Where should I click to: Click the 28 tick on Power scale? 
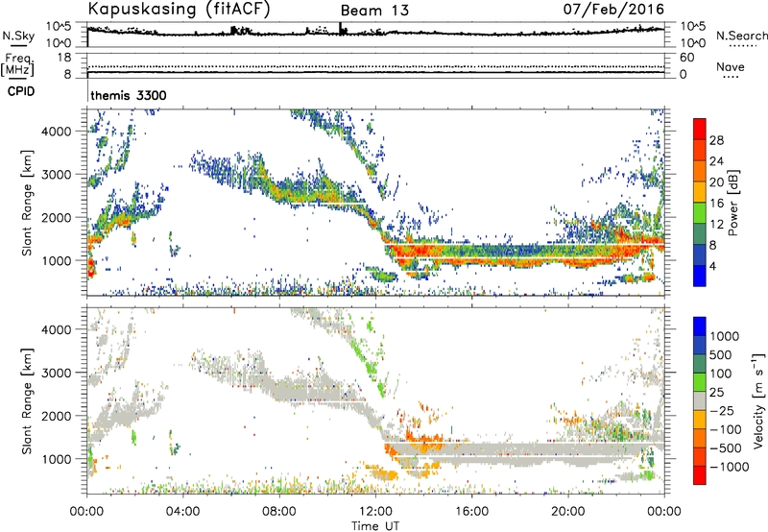pos(716,140)
